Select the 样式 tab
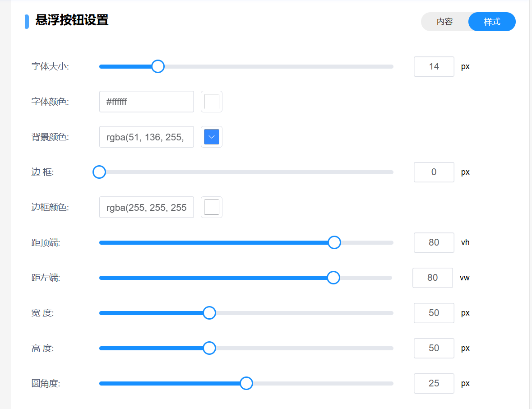The image size is (532, 409). (x=492, y=22)
